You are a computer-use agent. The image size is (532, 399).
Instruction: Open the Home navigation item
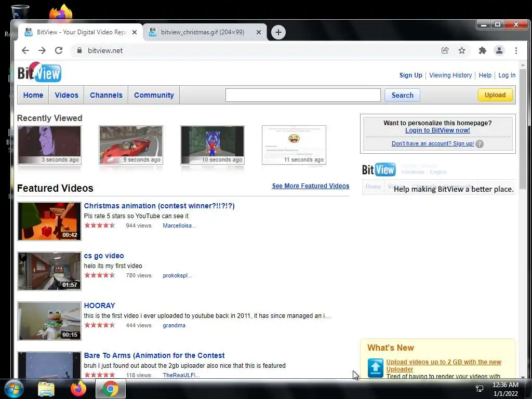click(x=33, y=96)
